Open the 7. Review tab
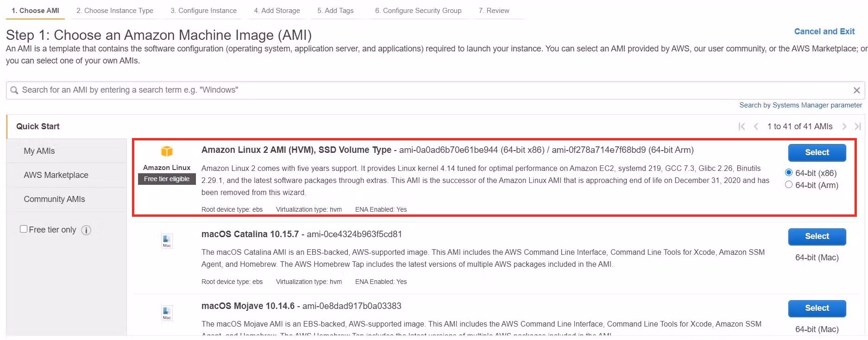 pyautogui.click(x=494, y=11)
